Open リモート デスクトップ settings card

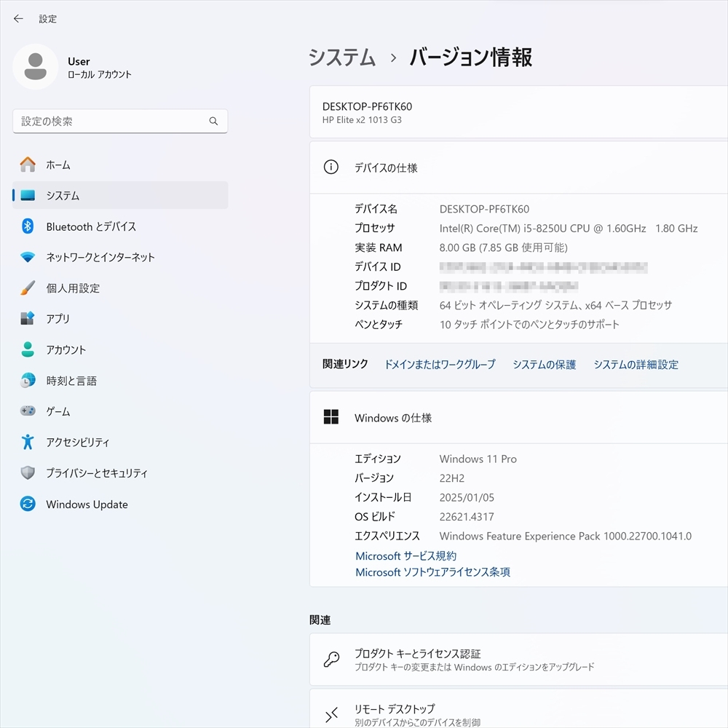coord(518,709)
